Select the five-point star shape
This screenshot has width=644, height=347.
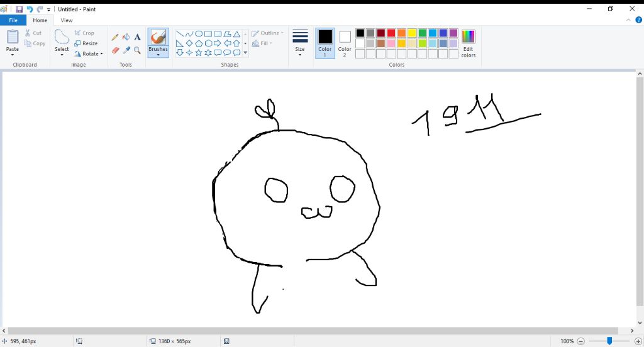199,53
